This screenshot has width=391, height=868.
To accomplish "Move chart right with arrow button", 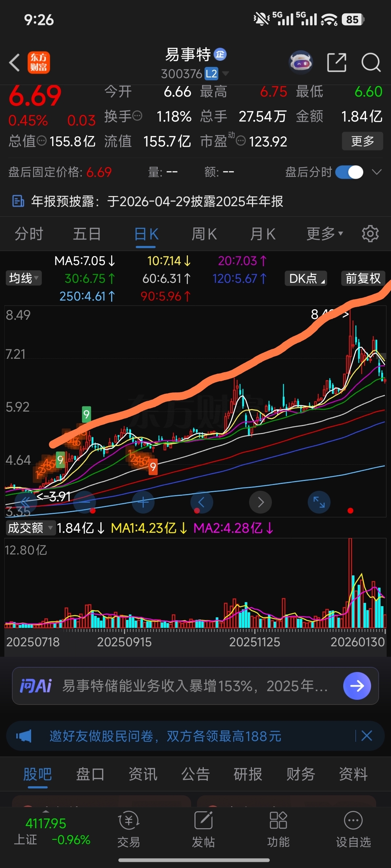I will tap(260, 502).
